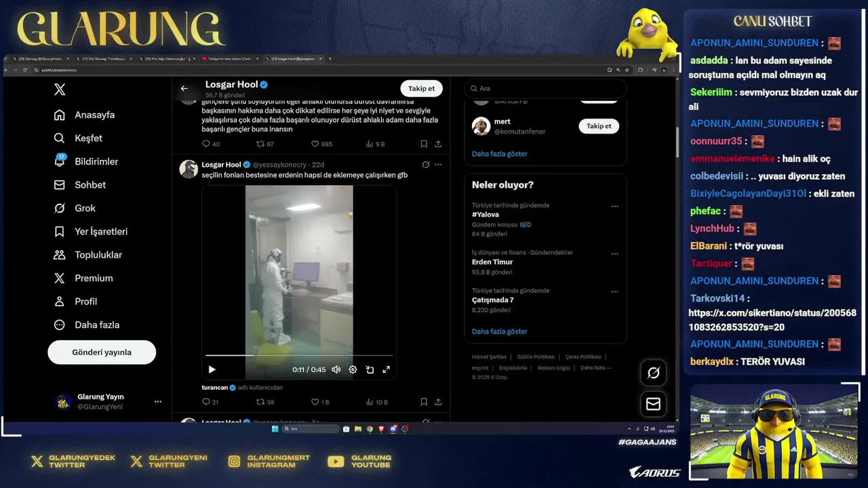The image size is (868, 488).
Task: Open the options dots for Çatışmada 7 trend
Action: (614, 291)
